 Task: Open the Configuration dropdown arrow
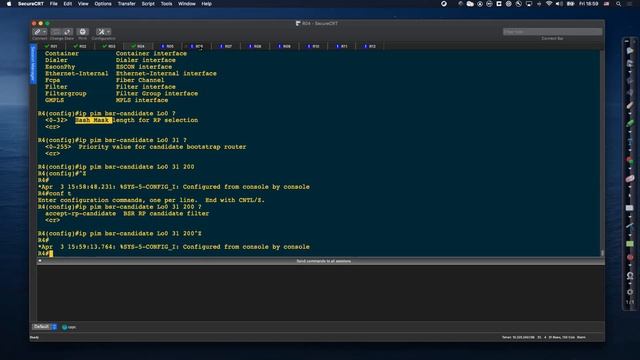pyautogui.click(x=108, y=32)
